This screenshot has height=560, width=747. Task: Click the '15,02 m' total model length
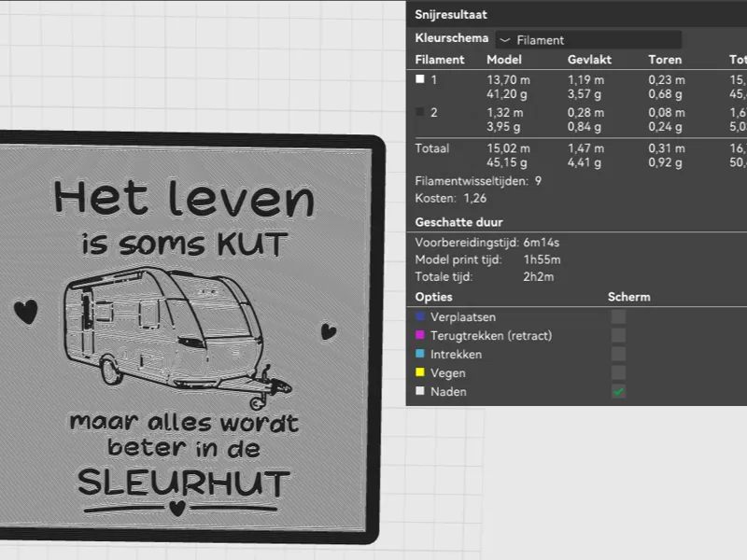(x=508, y=148)
